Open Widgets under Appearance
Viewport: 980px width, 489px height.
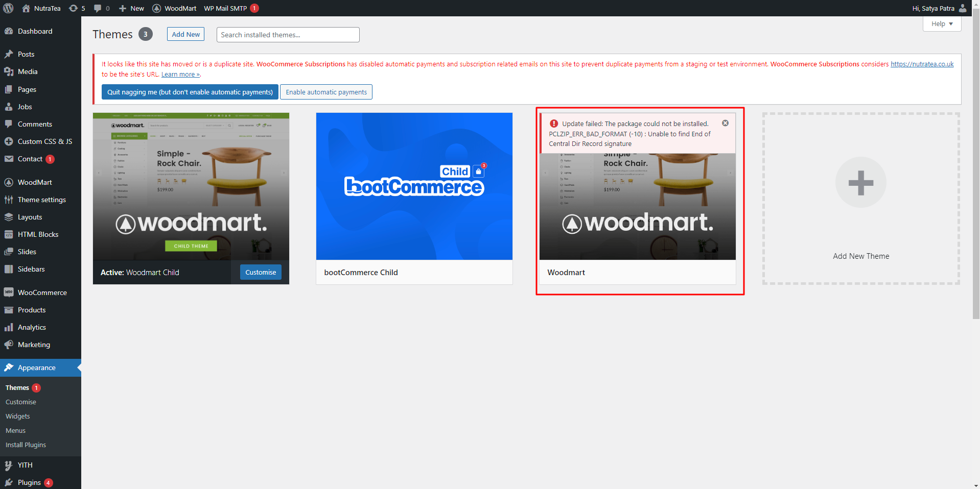pos(18,417)
